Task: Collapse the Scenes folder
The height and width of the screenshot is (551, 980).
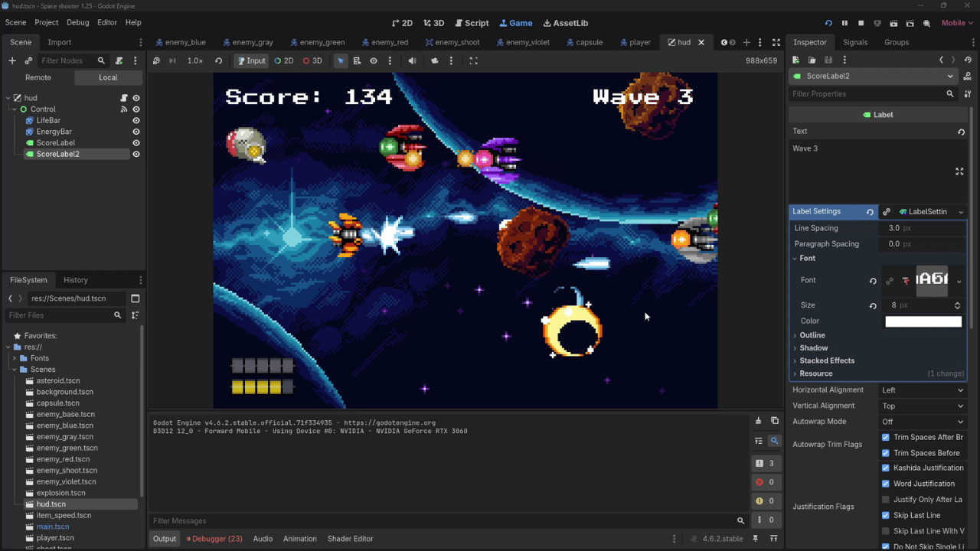Action: tap(15, 370)
